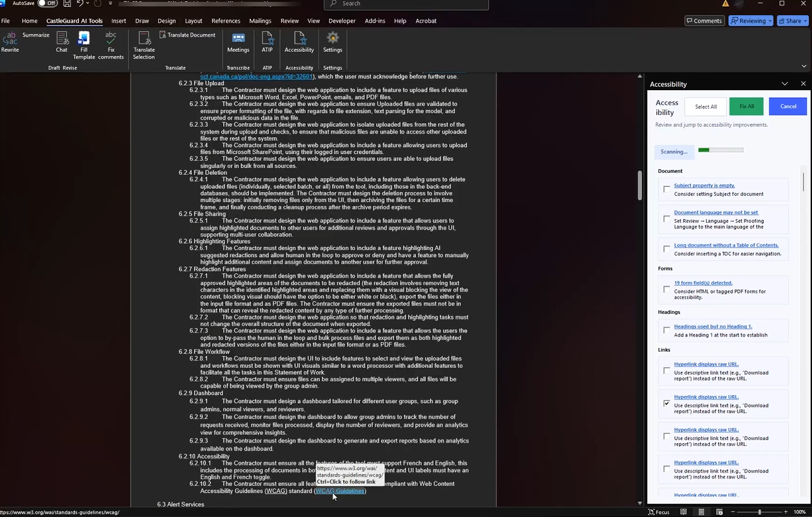Toggle the AutoSave switch
The height and width of the screenshot is (517, 812).
[47, 3]
